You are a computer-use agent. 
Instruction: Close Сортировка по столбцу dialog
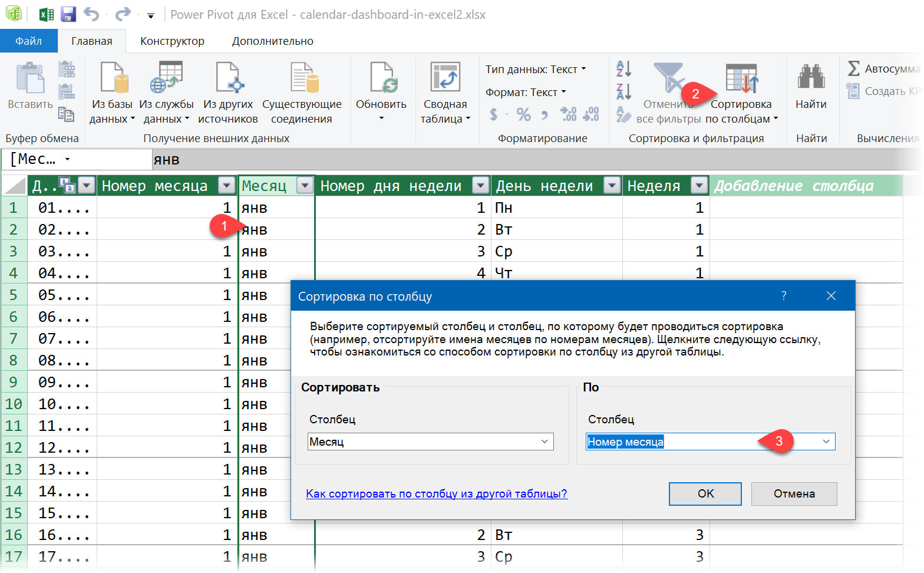click(x=831, y=296)
